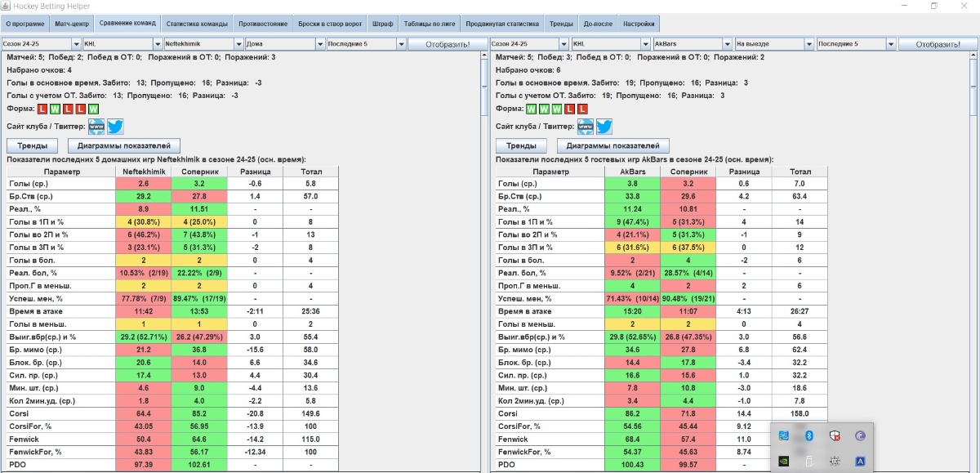
Task: Open AkBars club website icon
Action: click(586, 127)
